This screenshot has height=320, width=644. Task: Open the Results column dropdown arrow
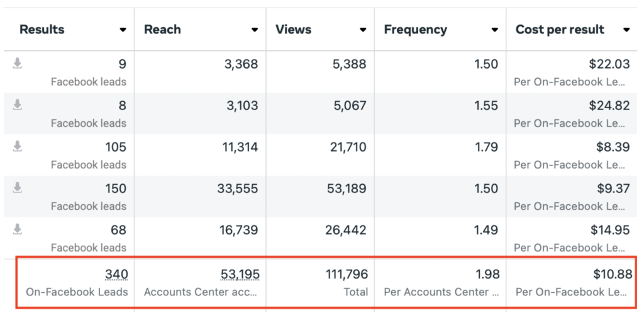122,30
